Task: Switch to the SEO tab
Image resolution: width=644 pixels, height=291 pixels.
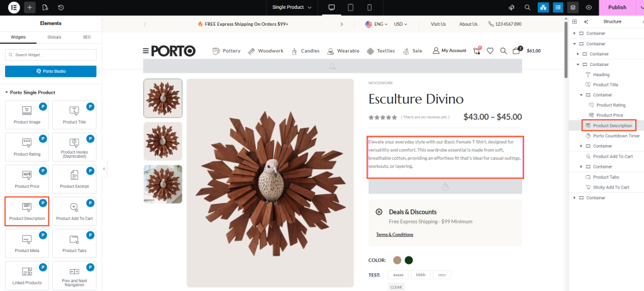Action: (x=87, y=37)
